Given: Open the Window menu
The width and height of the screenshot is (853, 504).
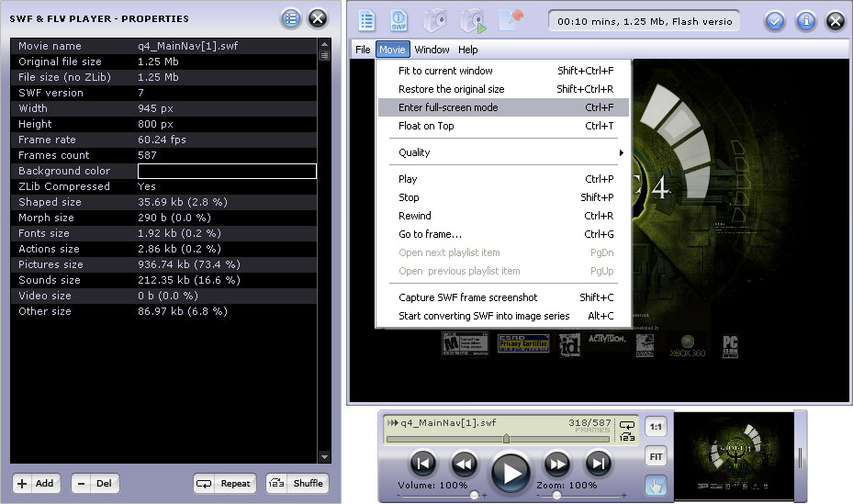Looking at the screenshot, I should 432,50.
